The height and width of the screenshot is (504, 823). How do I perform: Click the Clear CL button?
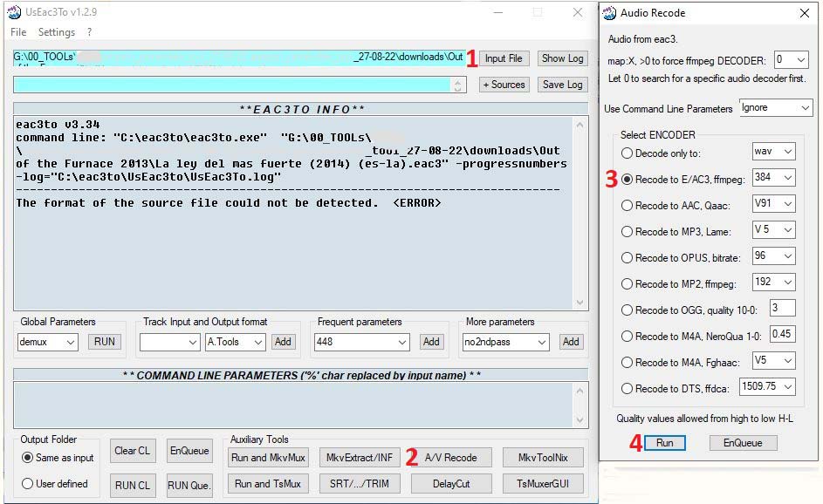tap(133, 451)
